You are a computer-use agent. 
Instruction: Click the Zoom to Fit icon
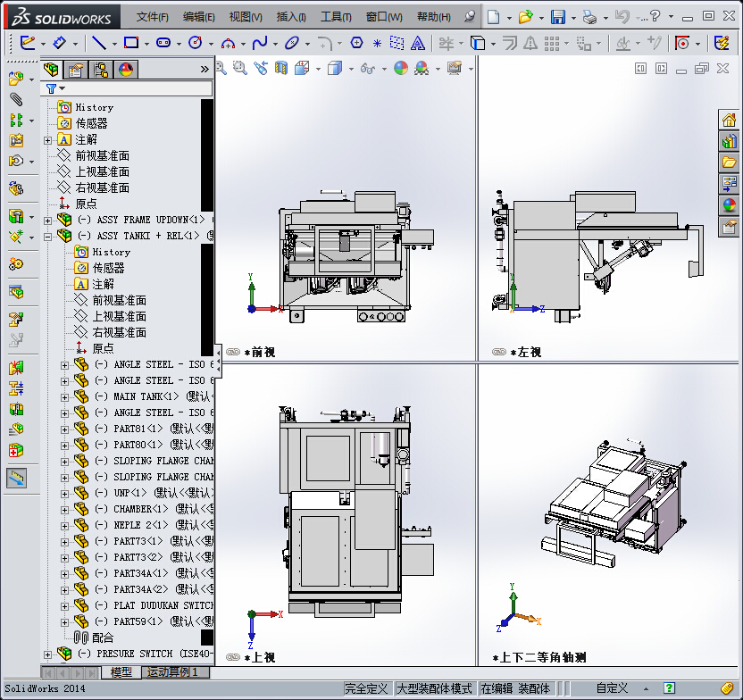221,68
